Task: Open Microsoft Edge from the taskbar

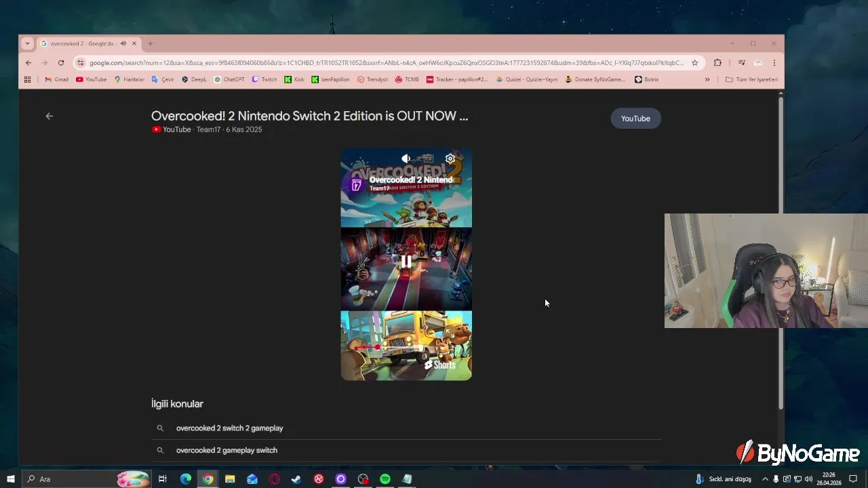Action: 185,479
